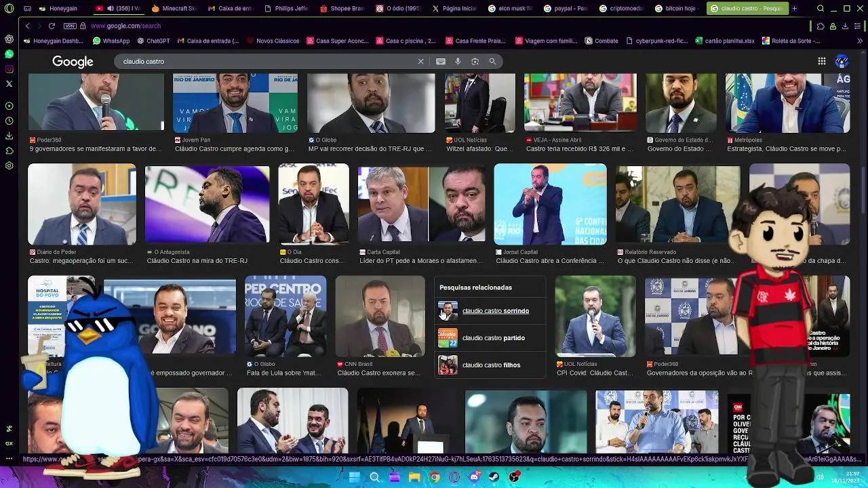868x488 pixels.
Task: Open Diário do Poder megaoperação image result
Action: pyautogui.click(x=81, y=203)
